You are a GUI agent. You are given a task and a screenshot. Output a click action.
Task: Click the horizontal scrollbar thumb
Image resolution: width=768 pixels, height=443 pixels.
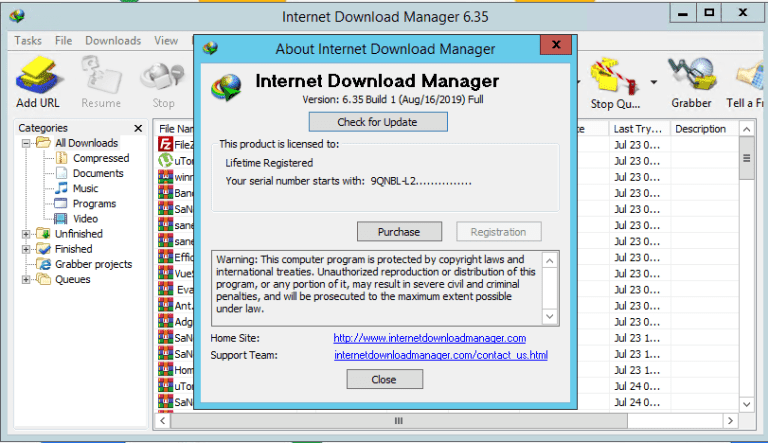click(x=399, y=420)
